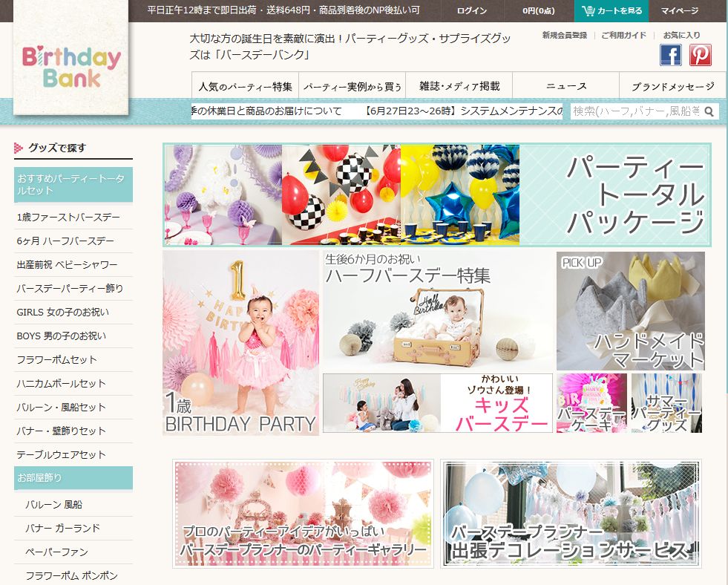728x585 pixels.
Task: Type in the product search field
Action: (635, 111)
